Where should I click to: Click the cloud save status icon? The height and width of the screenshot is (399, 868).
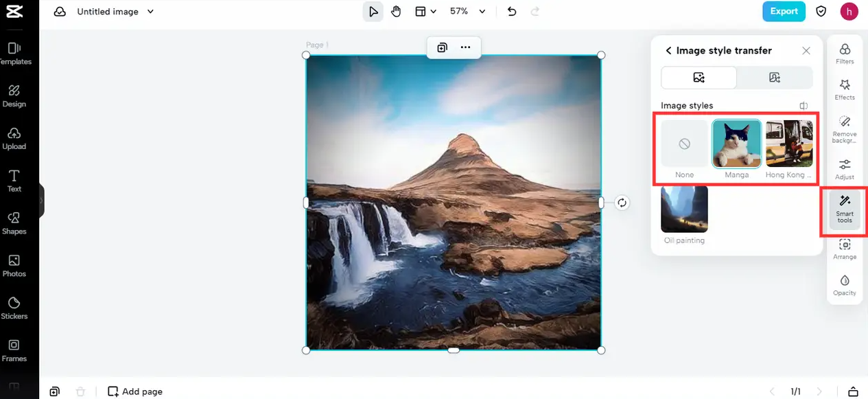[x=60, y=12]
